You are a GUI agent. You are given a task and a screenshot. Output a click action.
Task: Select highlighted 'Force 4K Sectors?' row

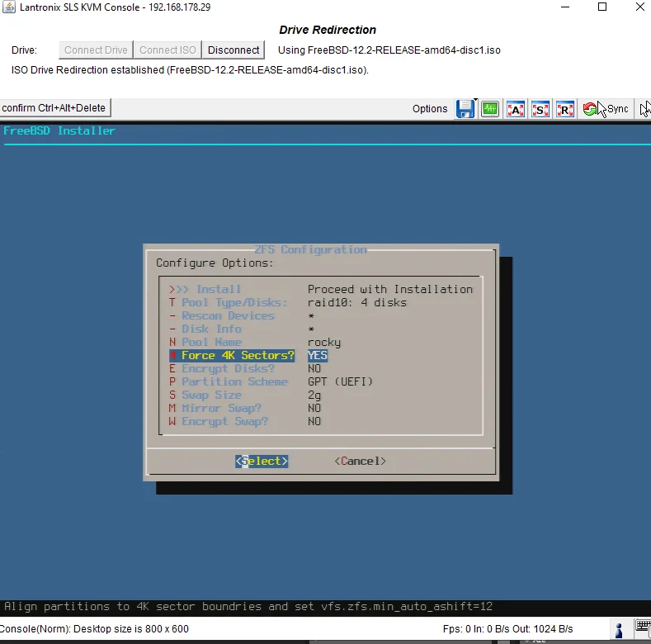(248, 355)
